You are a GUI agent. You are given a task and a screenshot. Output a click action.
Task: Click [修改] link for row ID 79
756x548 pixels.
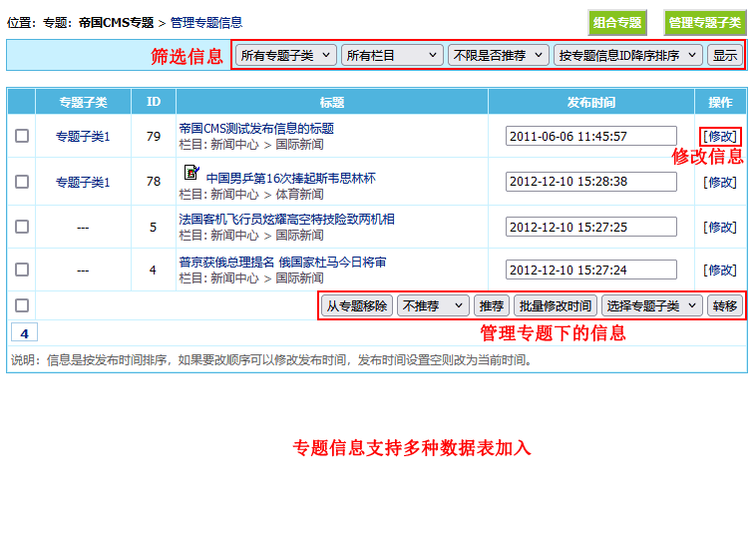720,137
